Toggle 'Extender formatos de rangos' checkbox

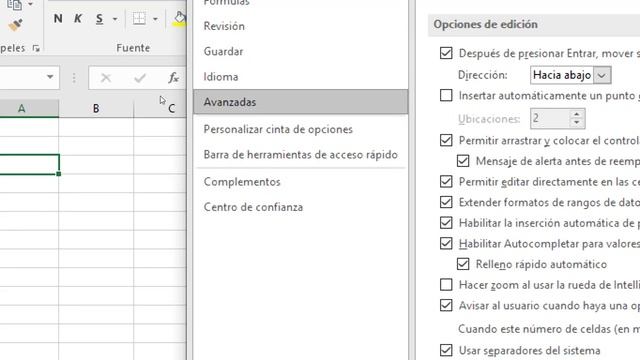446,202
